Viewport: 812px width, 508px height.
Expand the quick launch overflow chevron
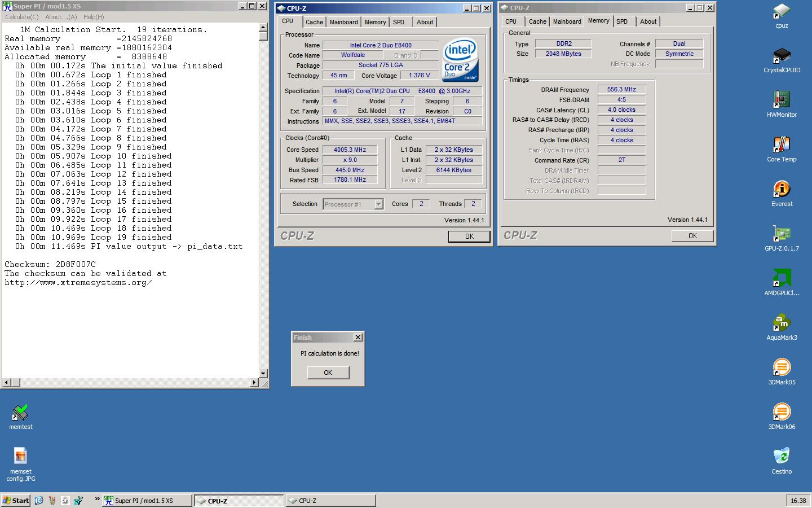pos(97,499)
